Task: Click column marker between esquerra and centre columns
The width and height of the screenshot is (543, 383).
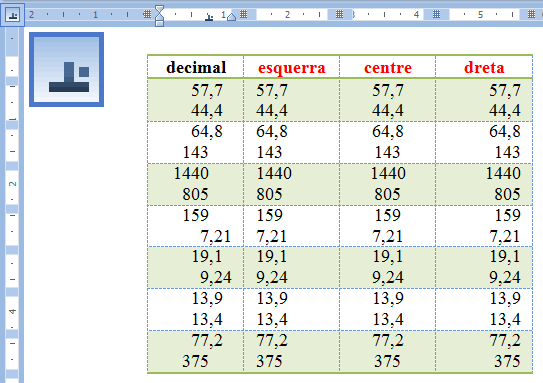Action: tap(339, 14)
